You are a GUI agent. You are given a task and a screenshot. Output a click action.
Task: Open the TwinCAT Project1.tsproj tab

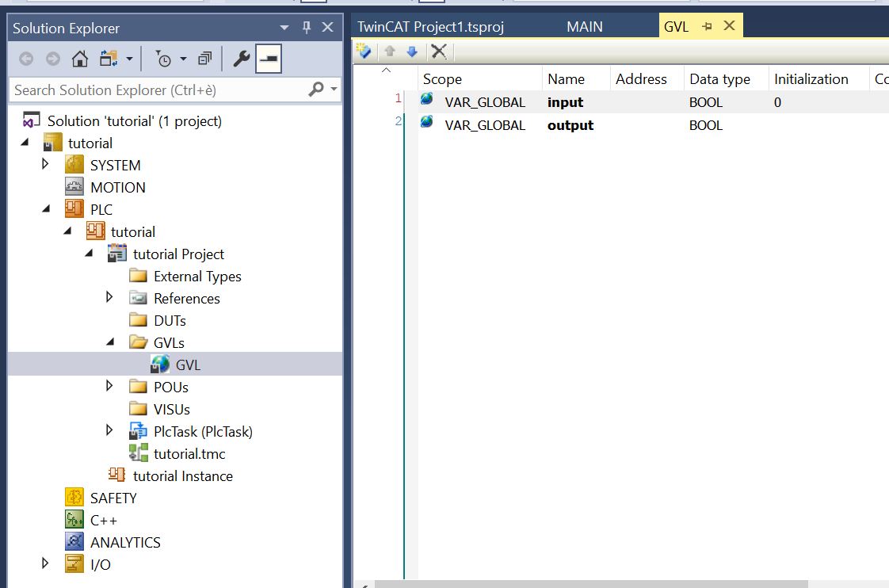[430, 27]
